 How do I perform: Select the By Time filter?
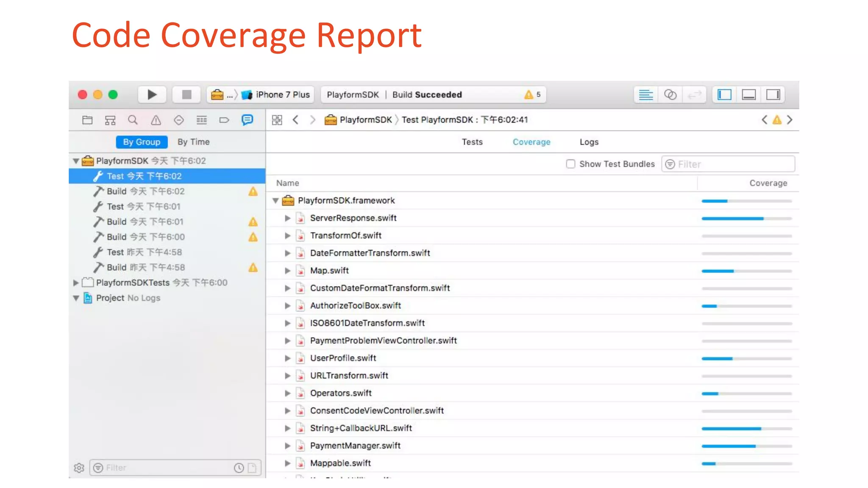[x=193, y=142]
